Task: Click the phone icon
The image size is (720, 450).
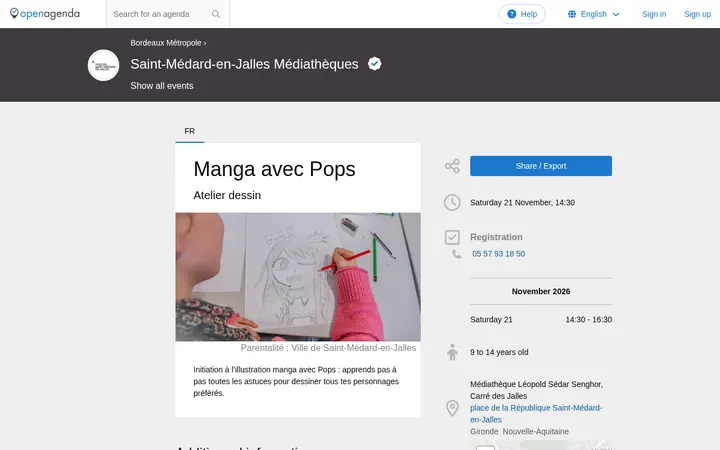Action: click(456, 254)
